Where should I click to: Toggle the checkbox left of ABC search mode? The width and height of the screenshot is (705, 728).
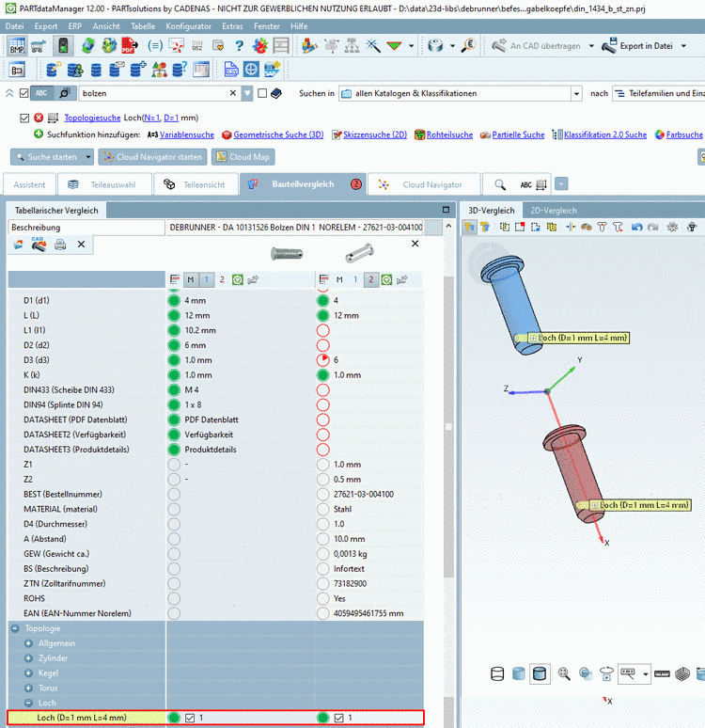point(24,93)
